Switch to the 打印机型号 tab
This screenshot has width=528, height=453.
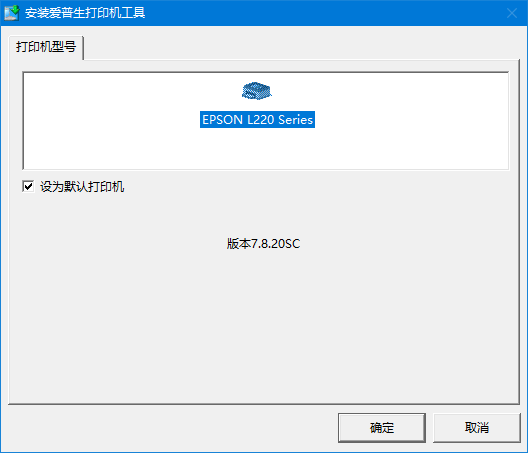(46, 47)
